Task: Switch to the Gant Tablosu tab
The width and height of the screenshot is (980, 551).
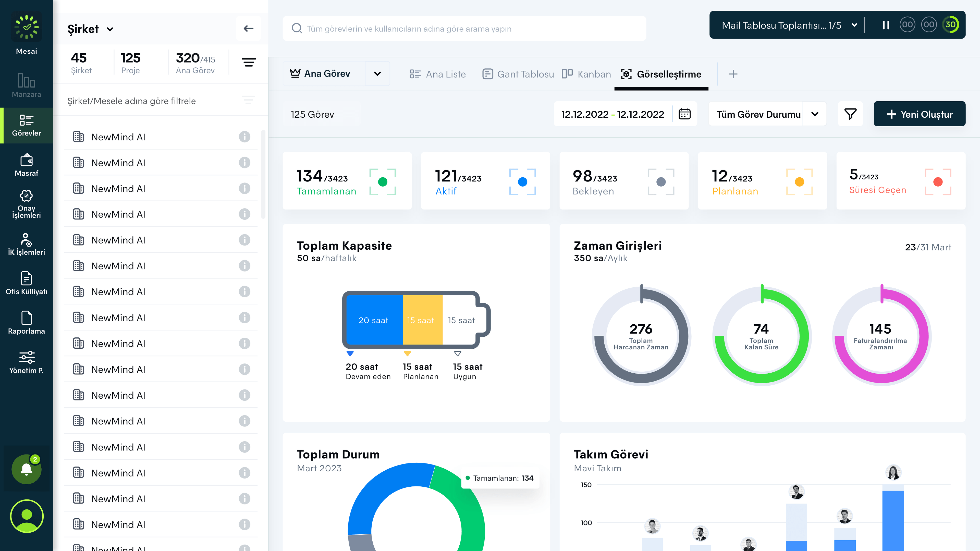Action: 518,74
